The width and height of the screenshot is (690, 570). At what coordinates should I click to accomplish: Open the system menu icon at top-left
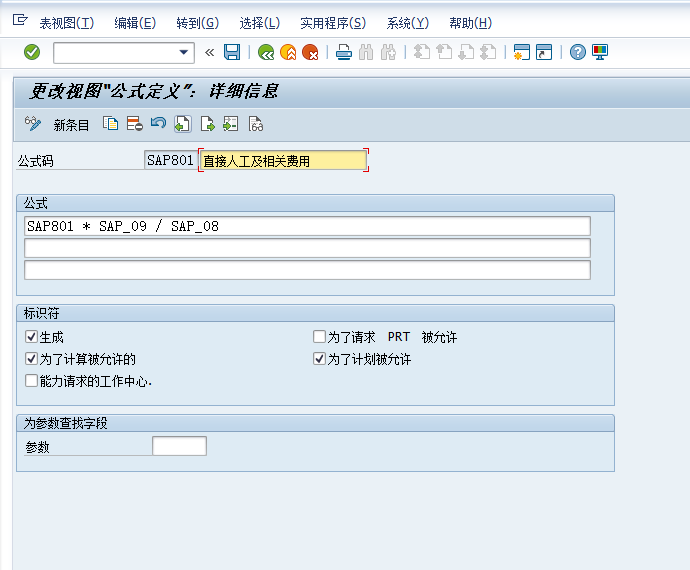(20, 20)
